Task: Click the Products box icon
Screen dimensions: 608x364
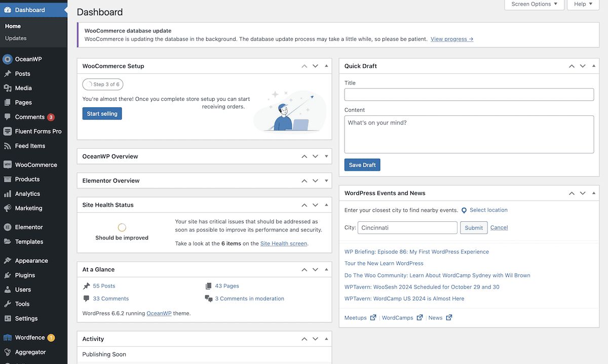Action: 8,179
